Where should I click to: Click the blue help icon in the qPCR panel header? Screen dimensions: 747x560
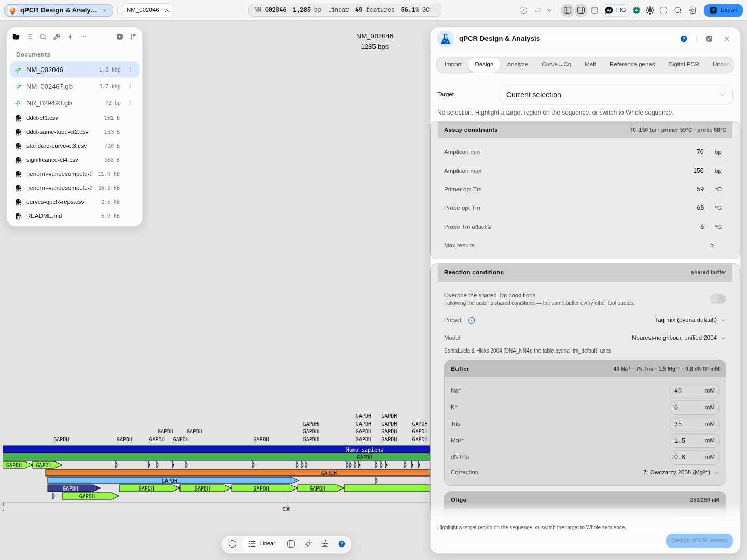684,39
